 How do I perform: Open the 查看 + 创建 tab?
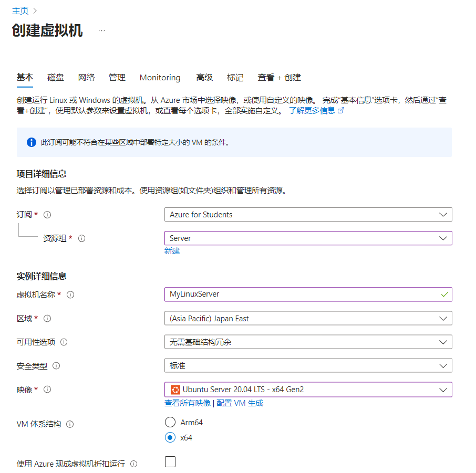pyautogui.click(x=279, y=78)
